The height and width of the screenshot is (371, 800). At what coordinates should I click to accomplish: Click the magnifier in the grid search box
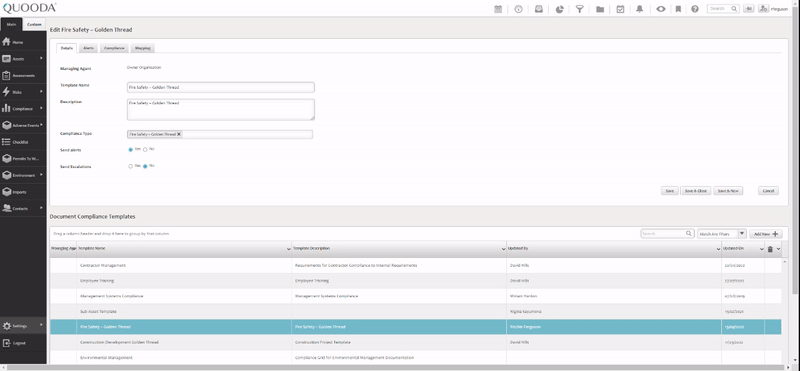pyautogui.click(x=689, y=234)
